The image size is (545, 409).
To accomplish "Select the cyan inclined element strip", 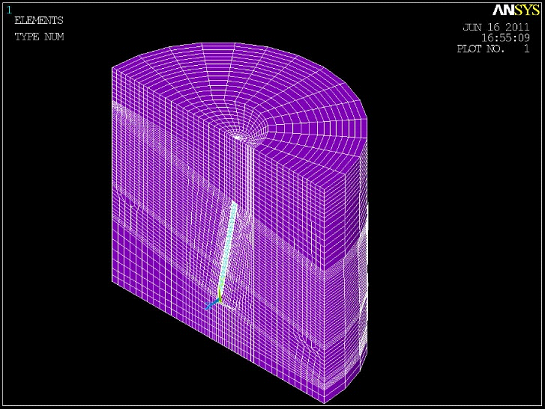I will click(x=227, y=249).
